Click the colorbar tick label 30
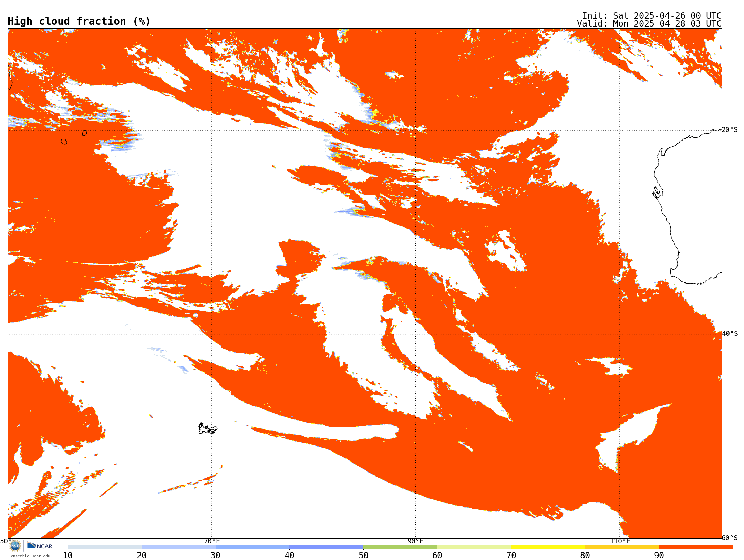 pos(216,555)
